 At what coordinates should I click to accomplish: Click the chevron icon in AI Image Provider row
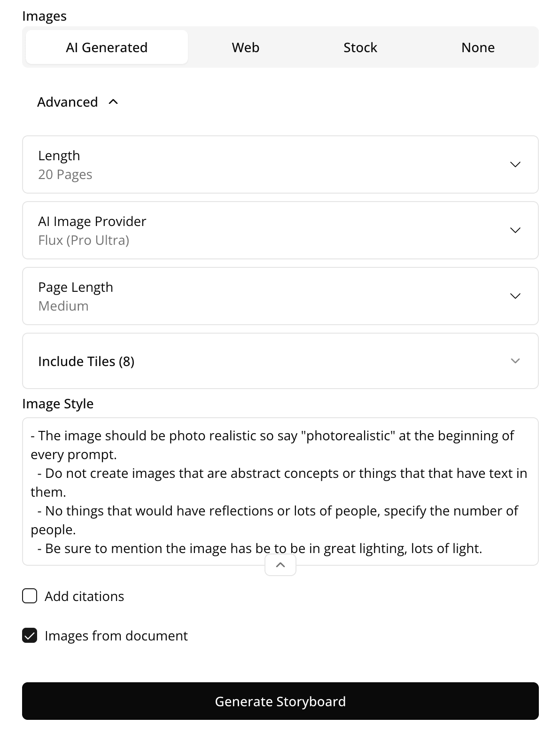pyautogui.click(x=515, y=230)
